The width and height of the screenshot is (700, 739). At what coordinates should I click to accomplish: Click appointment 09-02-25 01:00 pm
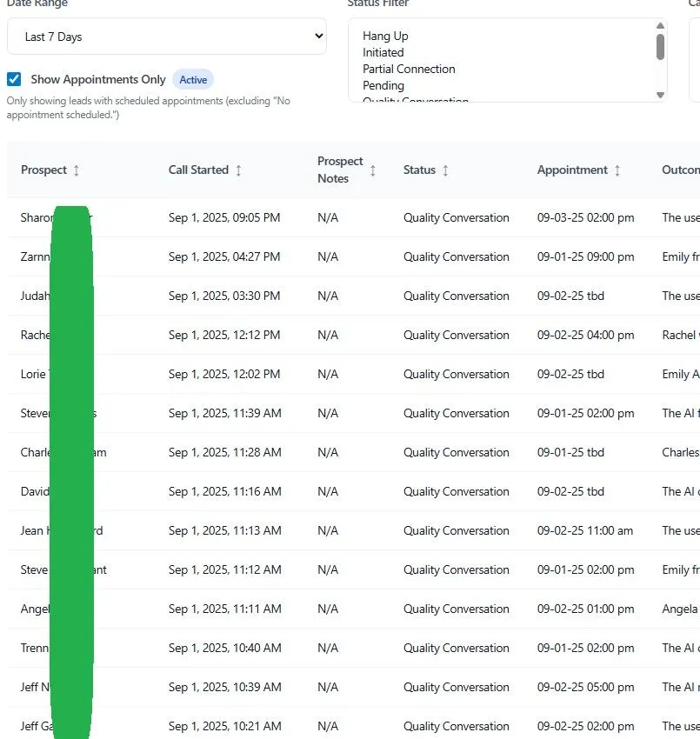point(585,609)
